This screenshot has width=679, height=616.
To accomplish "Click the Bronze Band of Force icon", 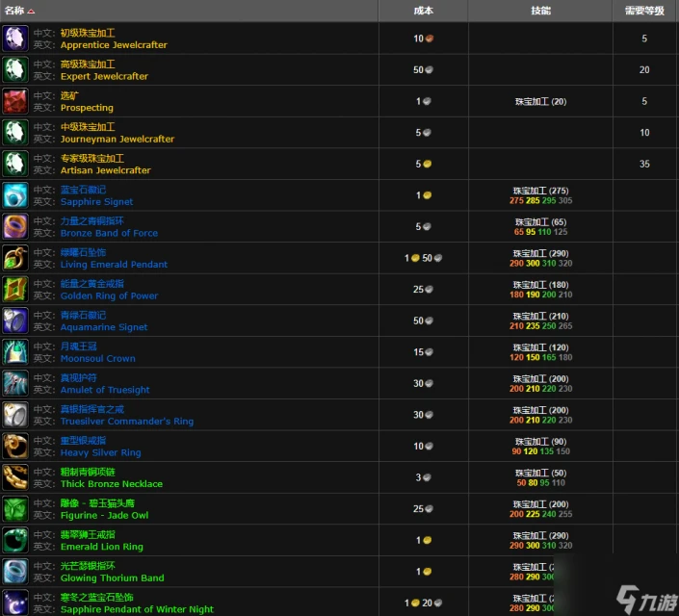I will tap(14, 227).
